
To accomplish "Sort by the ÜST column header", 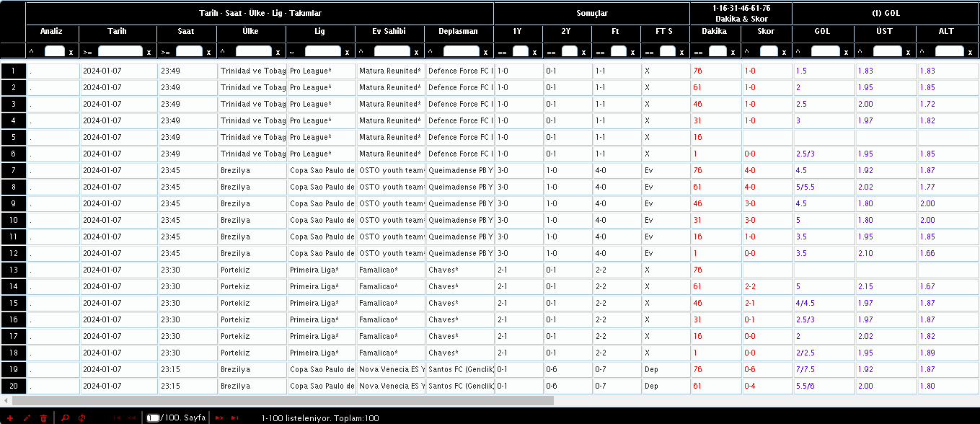I will click(886, 32).
